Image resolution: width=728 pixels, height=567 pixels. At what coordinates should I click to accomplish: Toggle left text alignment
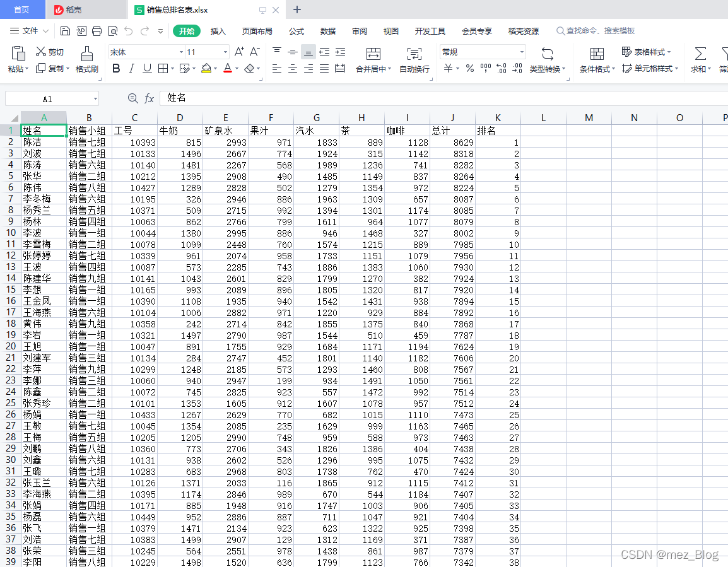click(x=277, y=69)
